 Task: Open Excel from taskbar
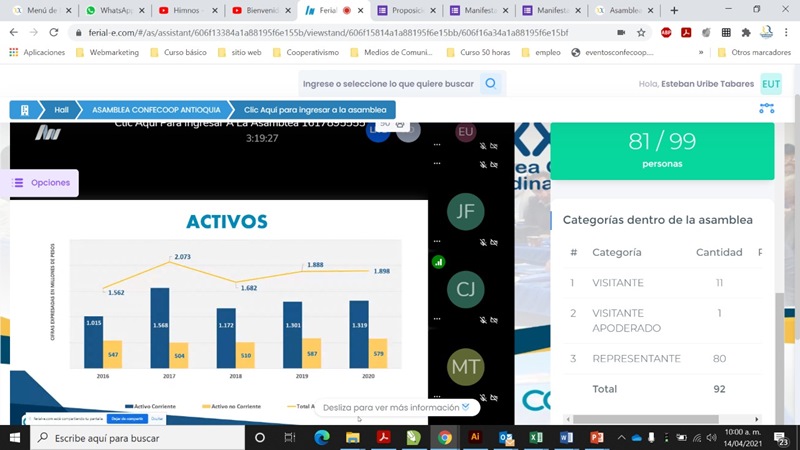point(536,438)
